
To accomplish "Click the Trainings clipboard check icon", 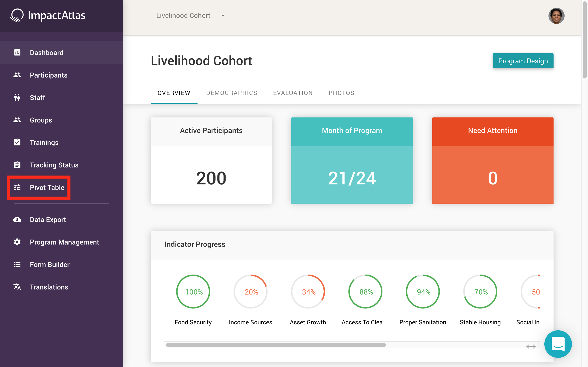I will coord(17,142).
